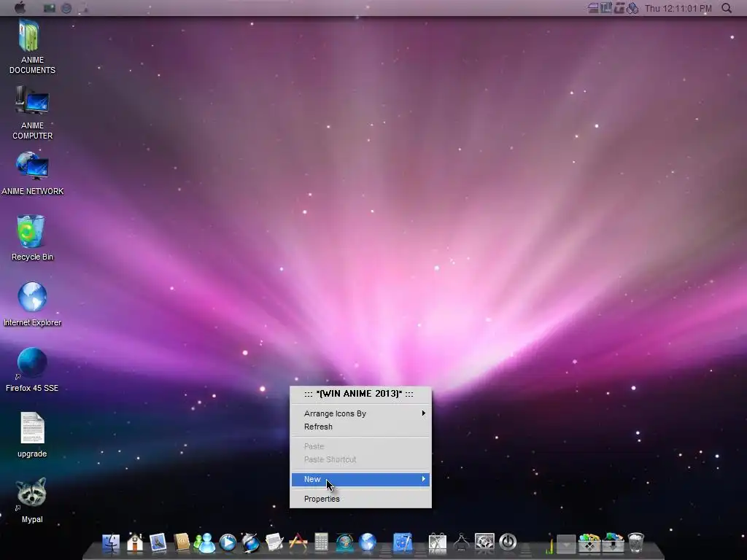This screenshot has width=747, height=560.
Task: Open the Mail stamp dock icon
Action: (x=158, y=542)
